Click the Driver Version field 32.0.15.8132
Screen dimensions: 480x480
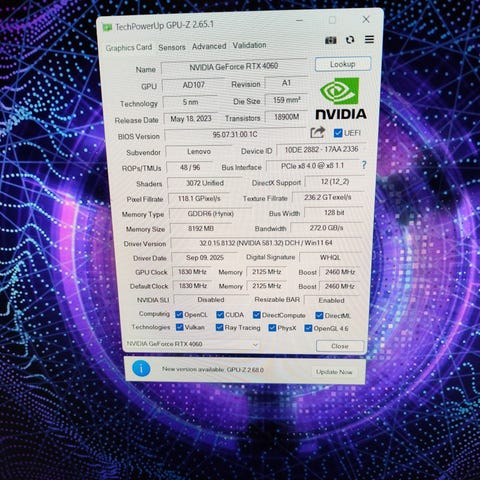point(266,243)
